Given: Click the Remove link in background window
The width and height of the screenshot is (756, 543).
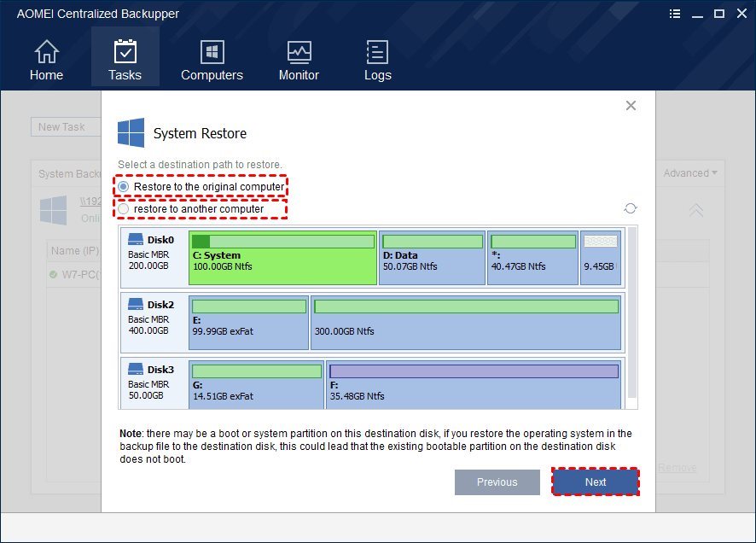Looking at the screenshot, I should point(677,468).
